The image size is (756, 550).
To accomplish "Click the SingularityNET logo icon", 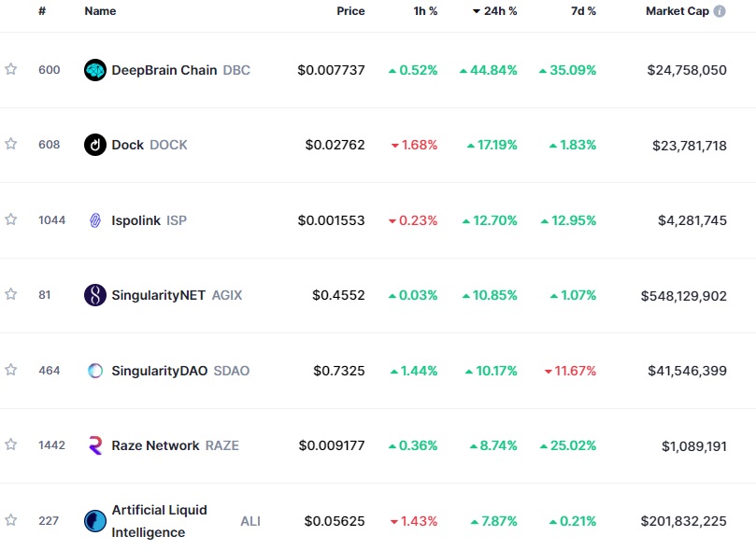I will click(x=95, y=295).
